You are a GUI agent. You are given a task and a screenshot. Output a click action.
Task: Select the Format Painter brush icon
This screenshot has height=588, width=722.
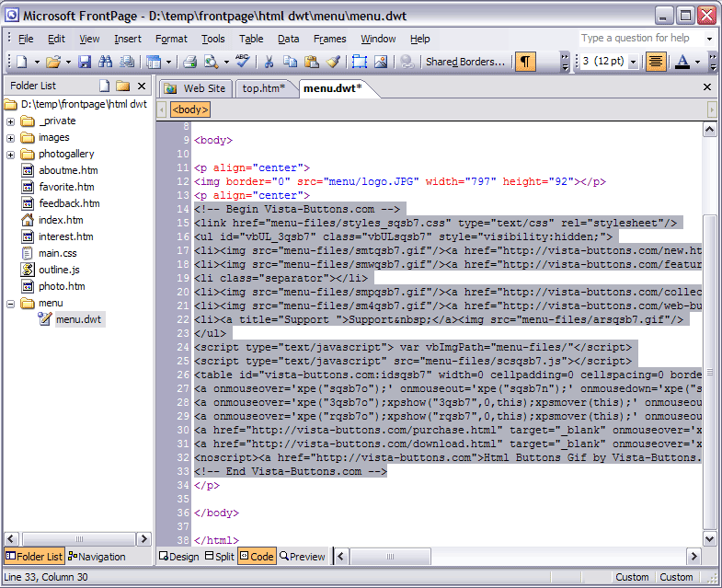coord(333,62)
